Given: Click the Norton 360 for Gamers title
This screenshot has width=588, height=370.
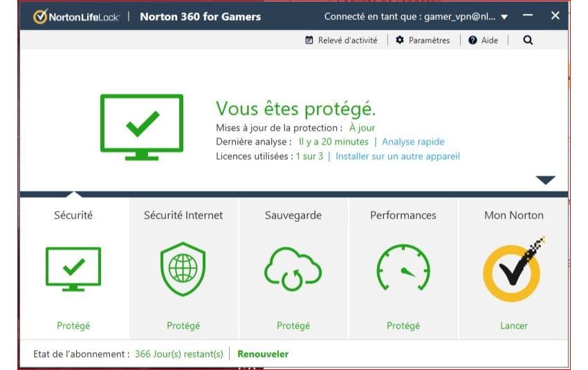Looking at the screenshot, I should [200, 17].
